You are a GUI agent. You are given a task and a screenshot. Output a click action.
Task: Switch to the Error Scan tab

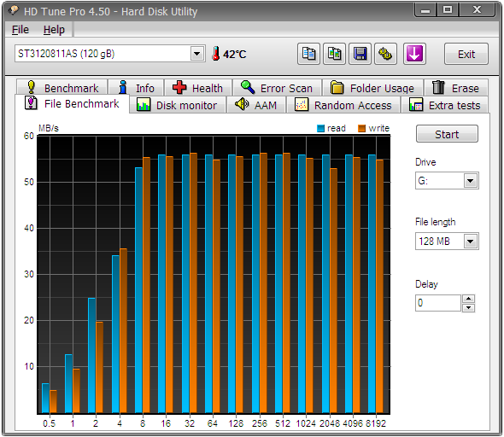(277, 88)
